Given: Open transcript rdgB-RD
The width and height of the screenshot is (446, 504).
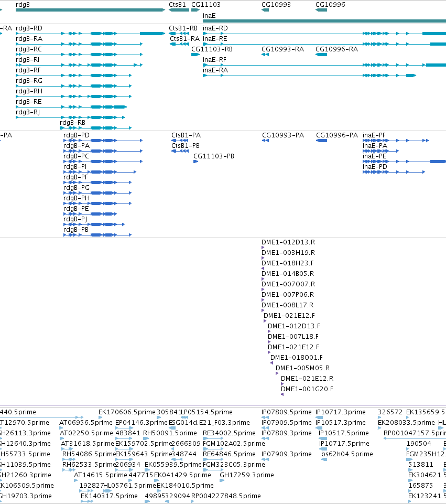Looking at the screenshot, I should coord(29,28).
